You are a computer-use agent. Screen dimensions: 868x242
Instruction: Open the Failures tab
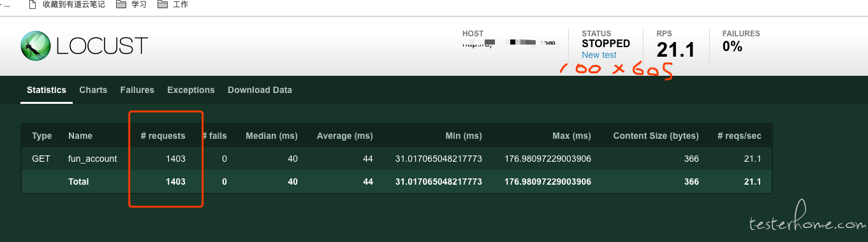[x=137, y=90]
